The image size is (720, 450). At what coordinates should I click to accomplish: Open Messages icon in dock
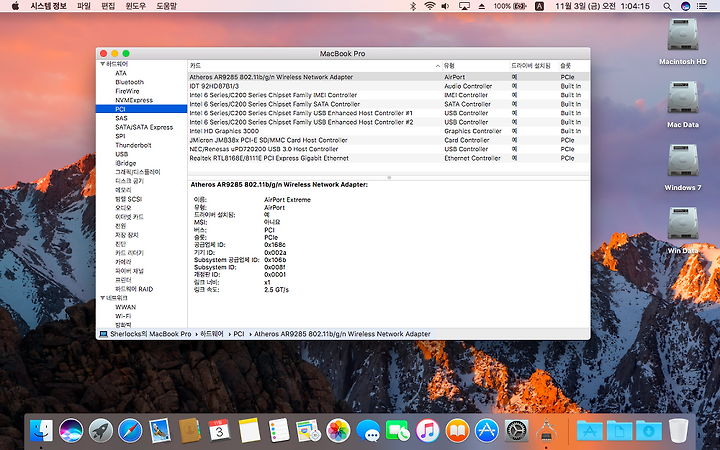pos(368,431)
